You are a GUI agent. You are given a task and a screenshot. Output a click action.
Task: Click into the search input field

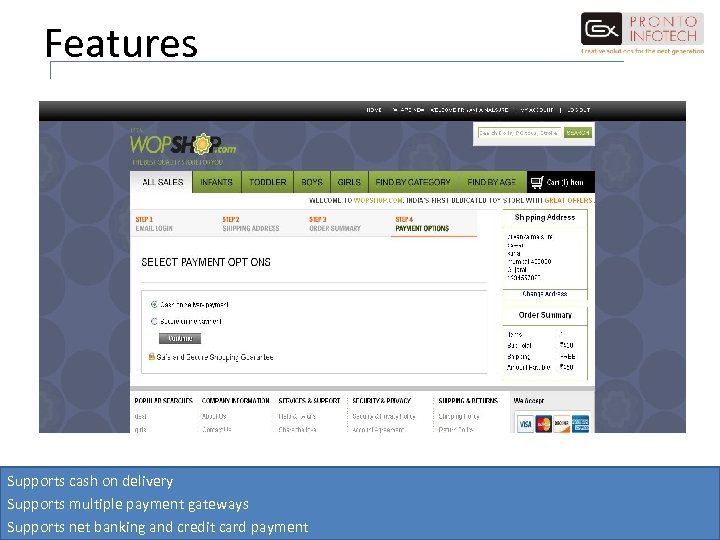[519, 133]
